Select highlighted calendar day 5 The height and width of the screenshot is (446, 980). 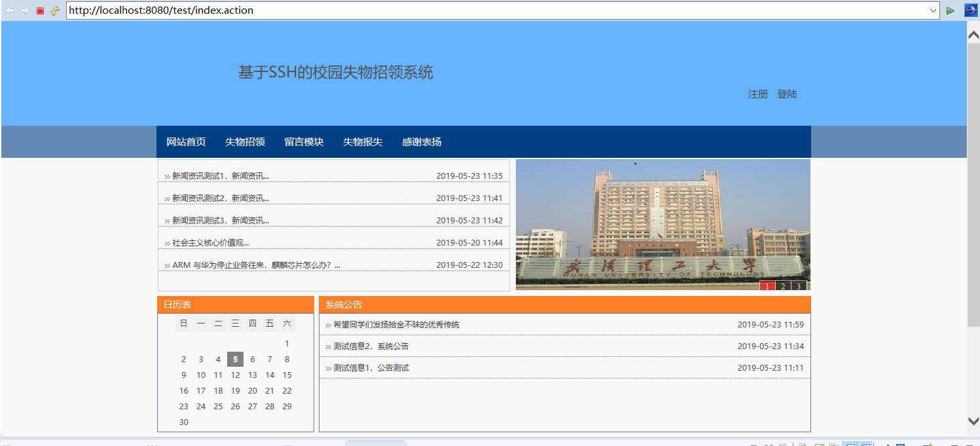[235, 359]
